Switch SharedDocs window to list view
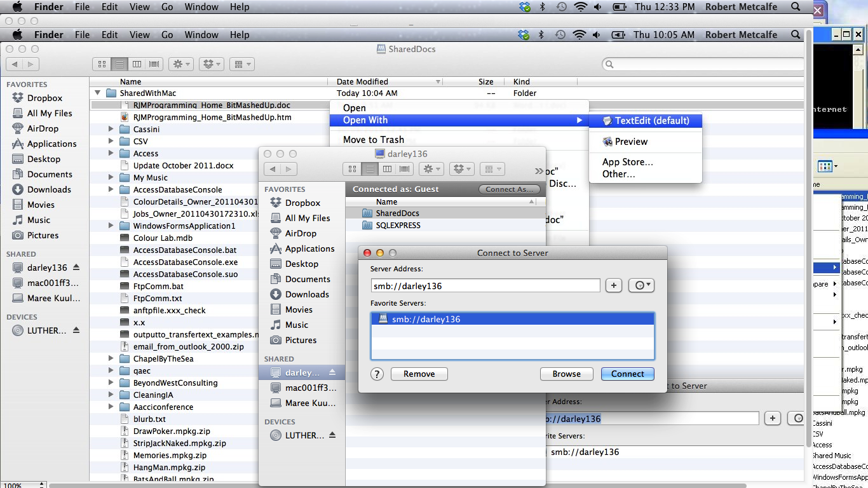Viewport: 868px width, 488px height. 119,64
